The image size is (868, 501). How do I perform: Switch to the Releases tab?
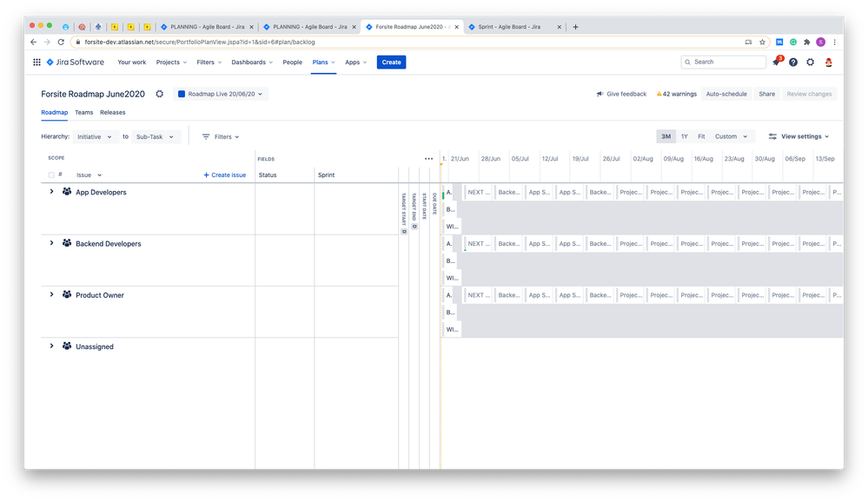pyautogui.click(x=112, y=112)
